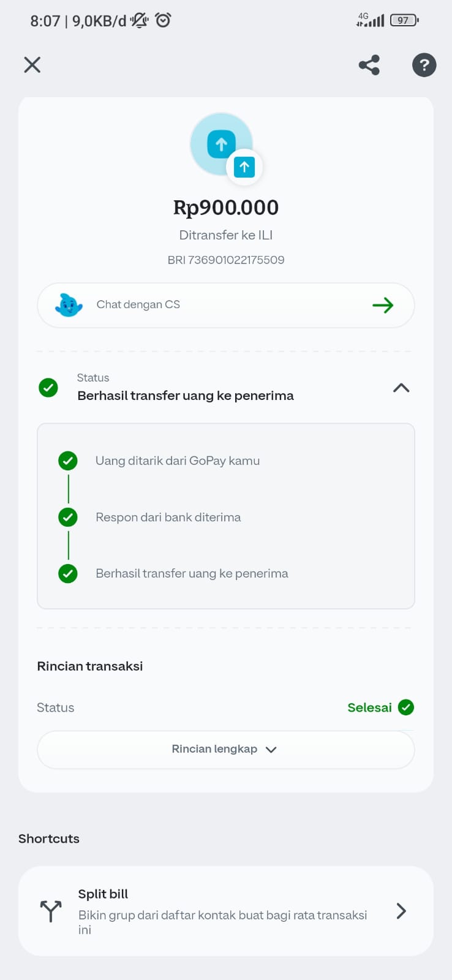The height and width of the screenshot is (980, 452).
Task: Tap the BRI account number text
Action: (226, 260)
